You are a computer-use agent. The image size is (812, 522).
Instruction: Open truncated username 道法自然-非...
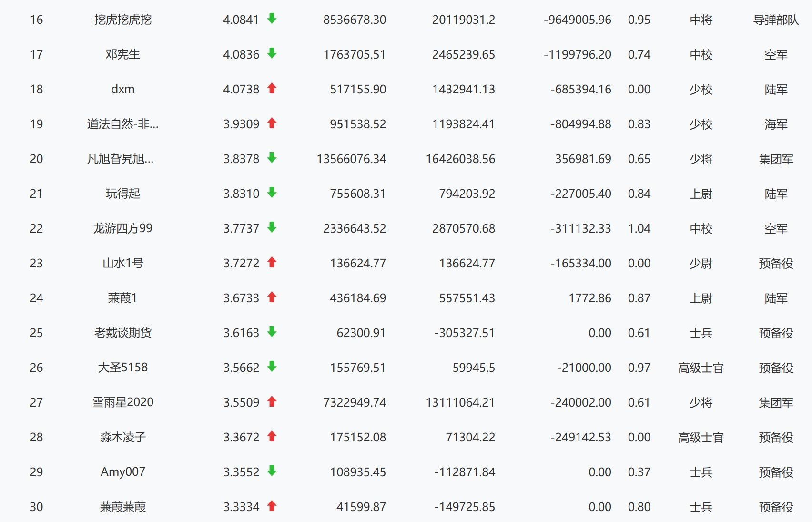pyautogui.click(x=123, y=124)
